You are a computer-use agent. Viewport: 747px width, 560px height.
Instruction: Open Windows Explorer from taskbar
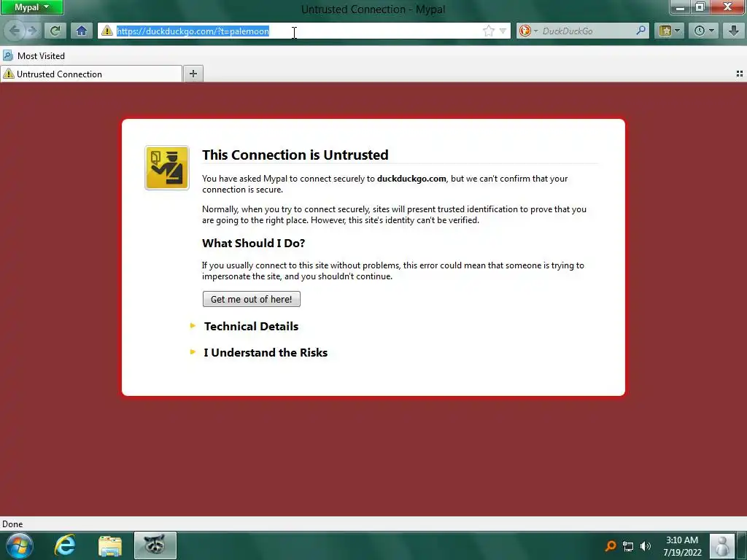(x=110, y=545)
